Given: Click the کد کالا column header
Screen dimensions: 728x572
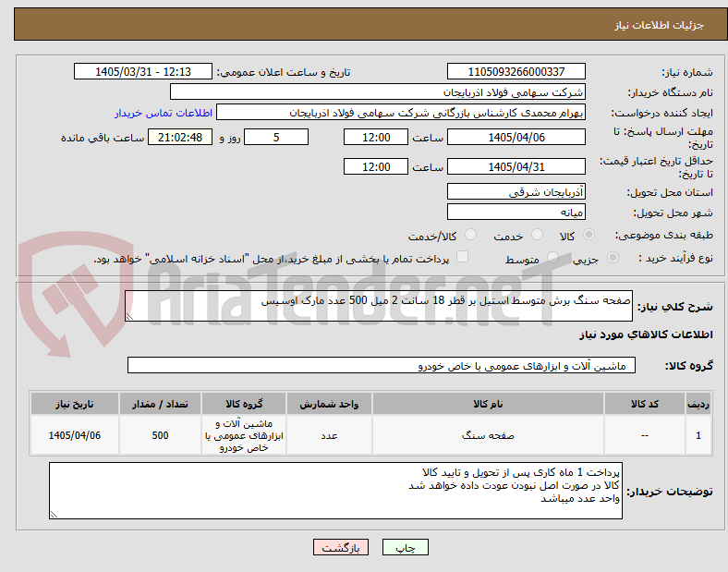Looking at the screenshot, I should pos(645,404).
